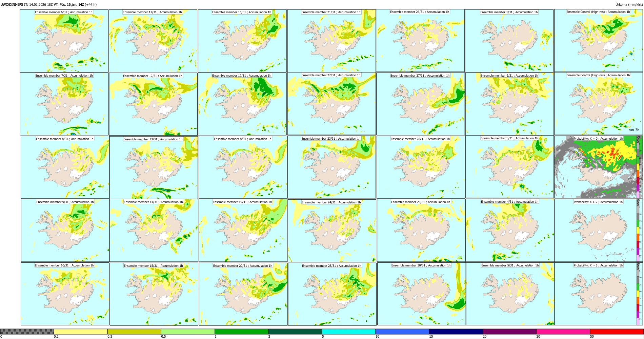Click the green 1–3 legend swatch

pyautogui.click(x=241, y=332)
